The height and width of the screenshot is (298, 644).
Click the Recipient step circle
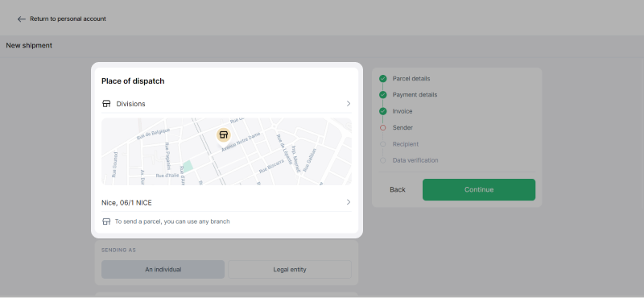pyautogui.click(x=383, y=144)
